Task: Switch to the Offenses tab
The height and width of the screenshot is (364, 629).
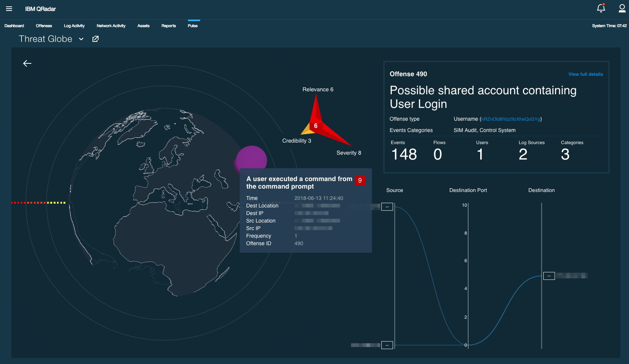Action: click(44, 26)
